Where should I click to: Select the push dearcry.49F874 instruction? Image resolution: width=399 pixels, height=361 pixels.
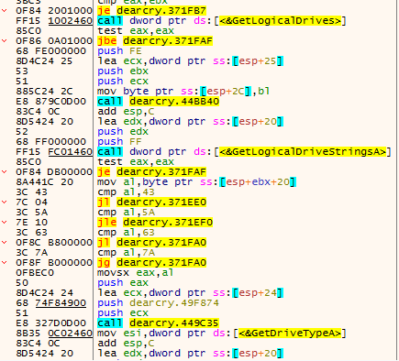(158, 303)
